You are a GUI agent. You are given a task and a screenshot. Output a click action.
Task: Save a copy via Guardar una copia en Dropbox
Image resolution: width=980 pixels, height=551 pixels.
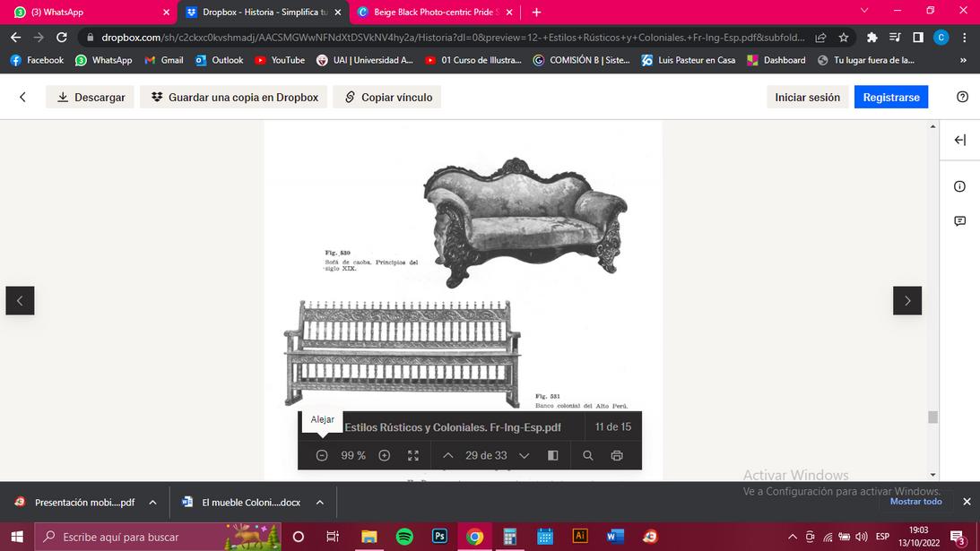coord(234,97)
